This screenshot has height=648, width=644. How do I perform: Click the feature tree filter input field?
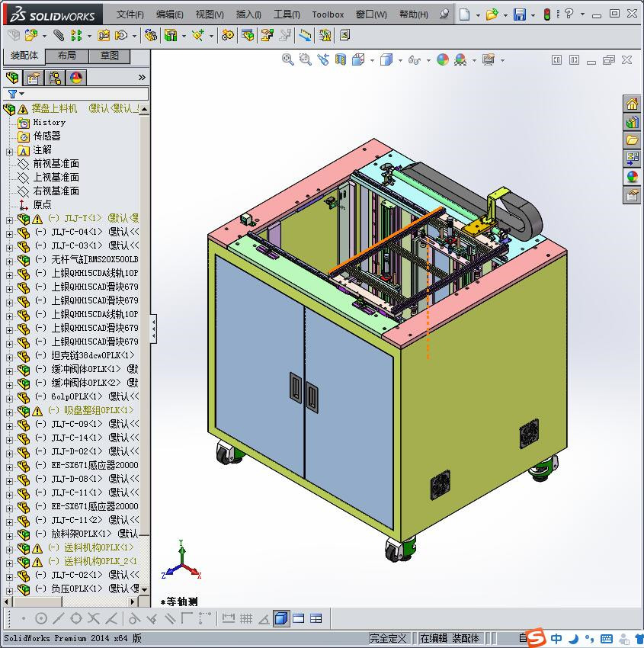pos(86,94)
